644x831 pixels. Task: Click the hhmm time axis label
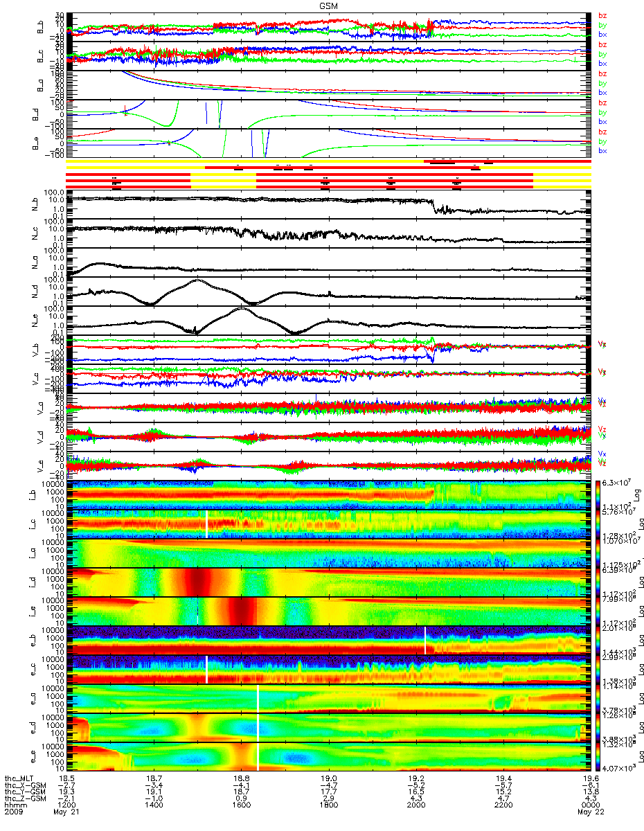pyautogui.click(x=15, y=805)
